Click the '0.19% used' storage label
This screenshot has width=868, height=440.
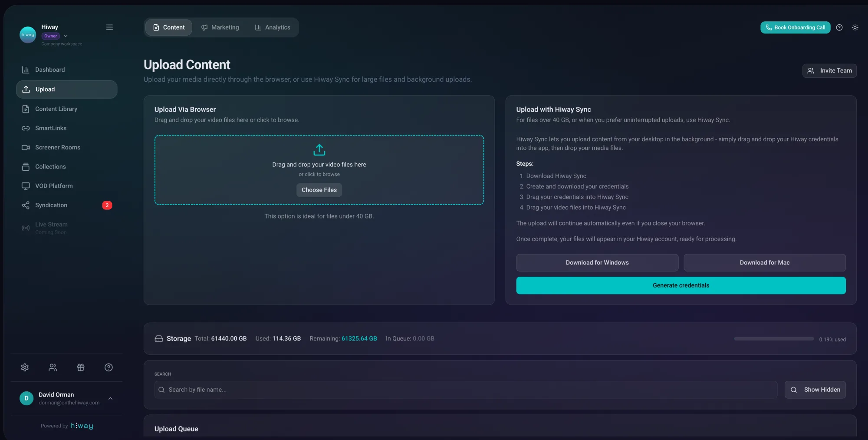pyautogui.click(x=832, y=340)
